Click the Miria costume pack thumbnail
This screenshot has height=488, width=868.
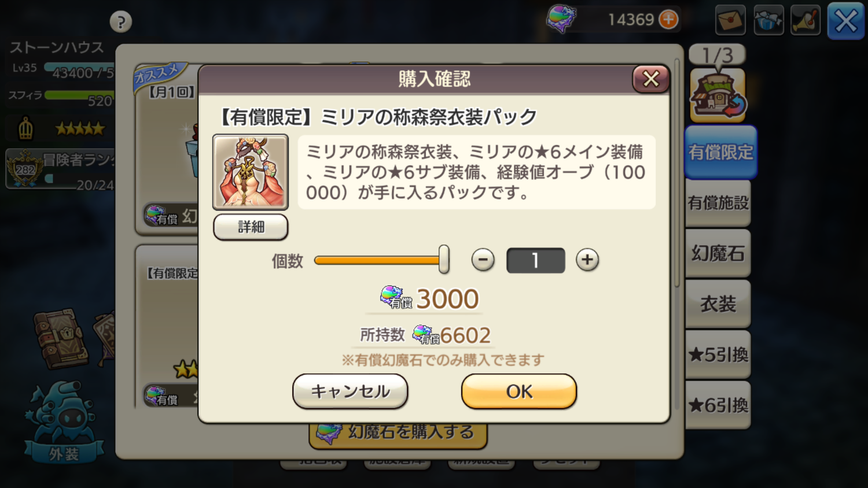tap(251, 172)
